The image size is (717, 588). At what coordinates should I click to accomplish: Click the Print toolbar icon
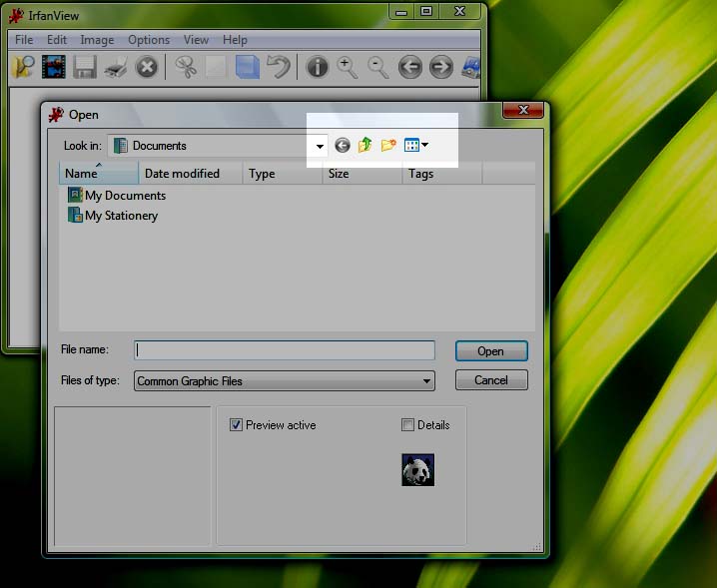point(116,67)
